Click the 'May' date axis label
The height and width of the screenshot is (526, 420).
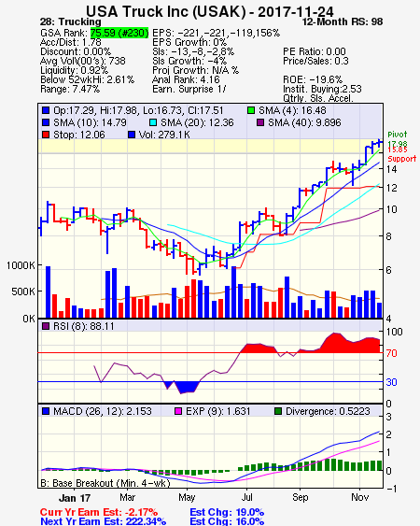187,497
